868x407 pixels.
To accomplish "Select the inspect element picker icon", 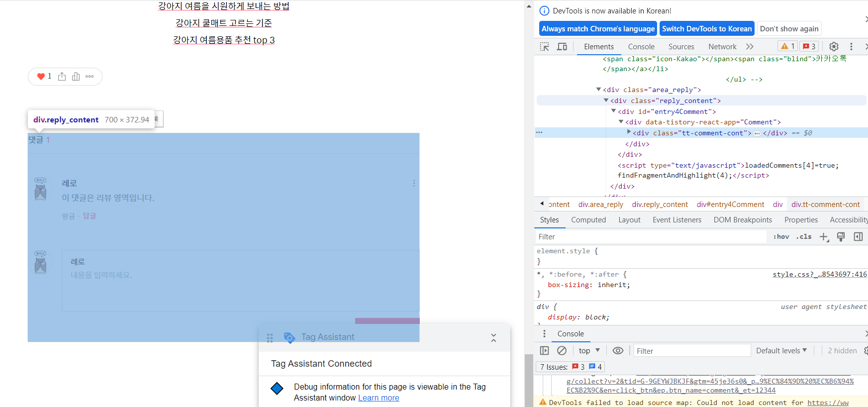I will [545, 47].
